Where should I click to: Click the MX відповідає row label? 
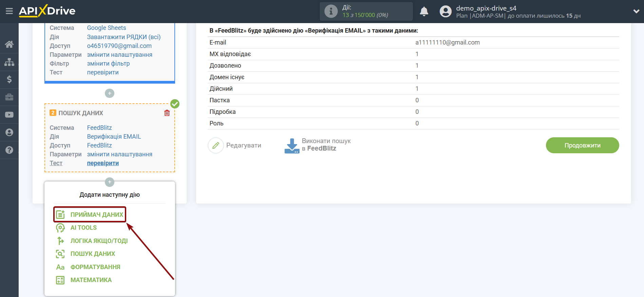230,54
